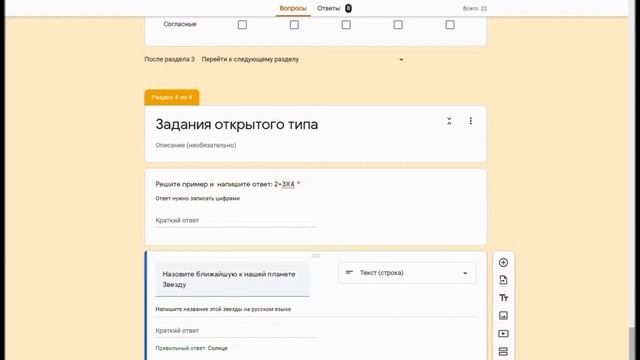Grab the drag handle of active question
Viewport: 640px width, 360px height.
[316, 256]
